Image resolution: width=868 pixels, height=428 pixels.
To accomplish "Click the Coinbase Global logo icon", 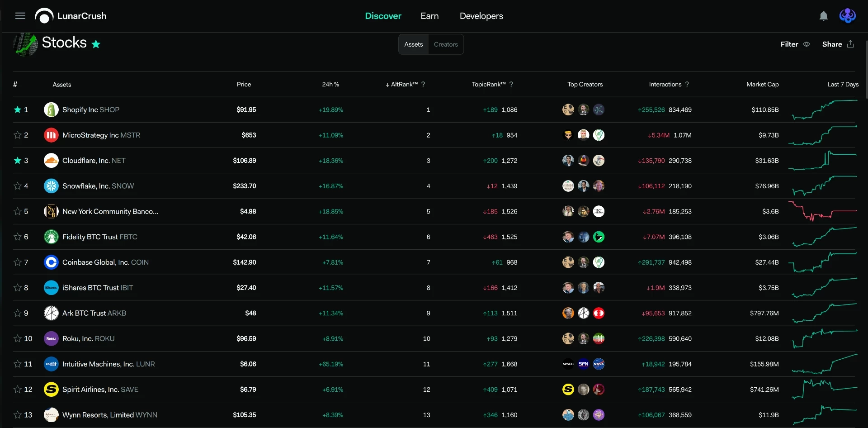I will 51,262.
